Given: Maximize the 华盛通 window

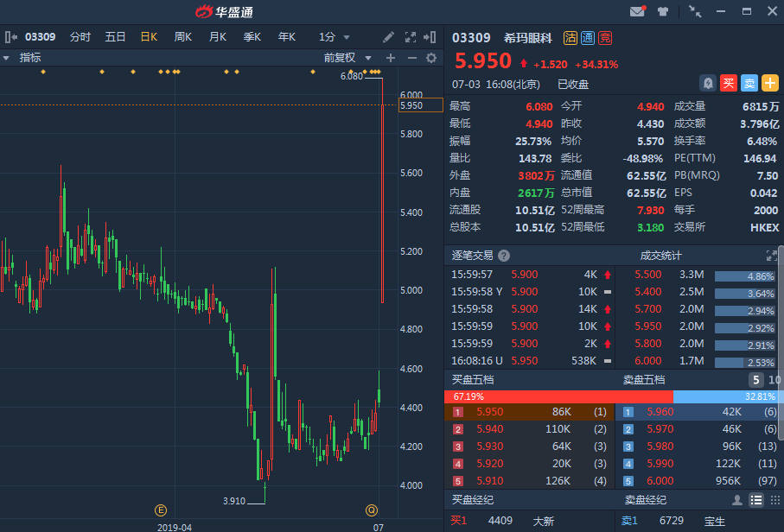Looking at the screenshot, I should pyautogui.click(x=747, y=11).
